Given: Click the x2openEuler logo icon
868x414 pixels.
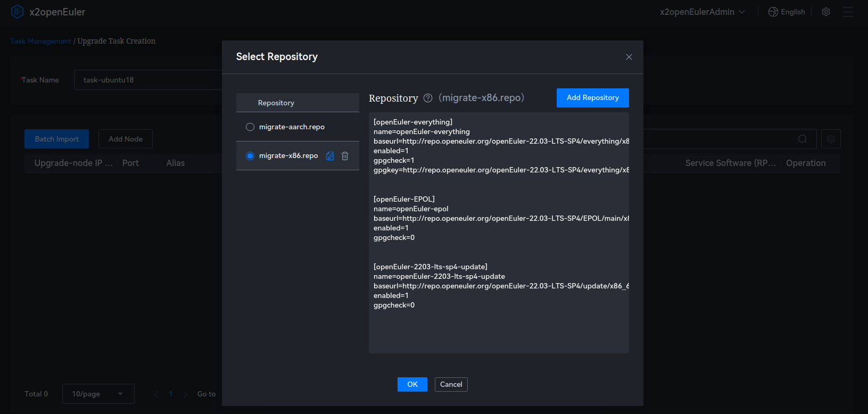Looking at the screenshot, I should click(x=17, y=12).
